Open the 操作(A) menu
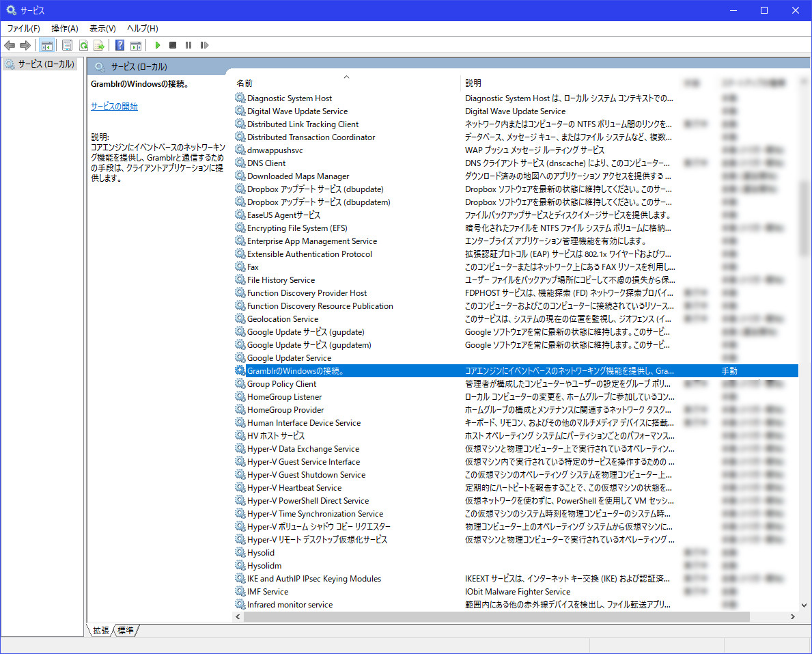Screen dimensions: 812x654 (65, 29)
